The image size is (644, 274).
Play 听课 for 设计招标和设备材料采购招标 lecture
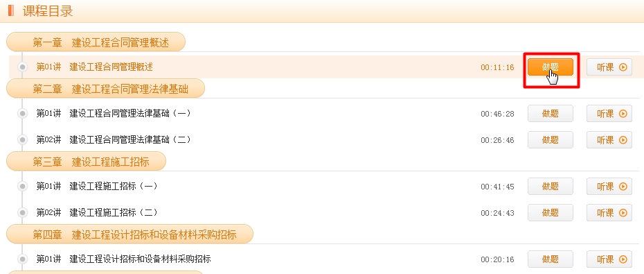click(609, 259)
